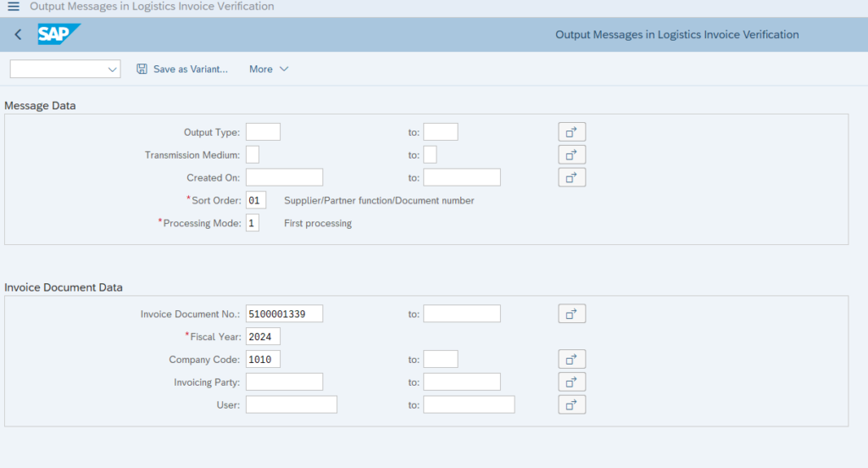The width and height of the screenshot is (868, 468).
Task: Open multiple selection for Created On
Action: (572, 178)
